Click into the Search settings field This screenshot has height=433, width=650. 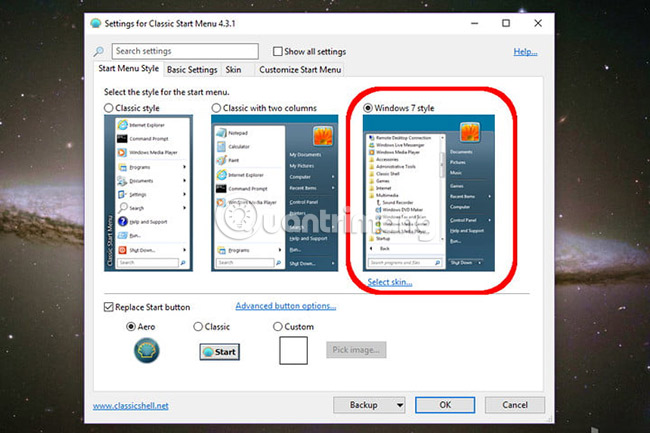[185, 51]
